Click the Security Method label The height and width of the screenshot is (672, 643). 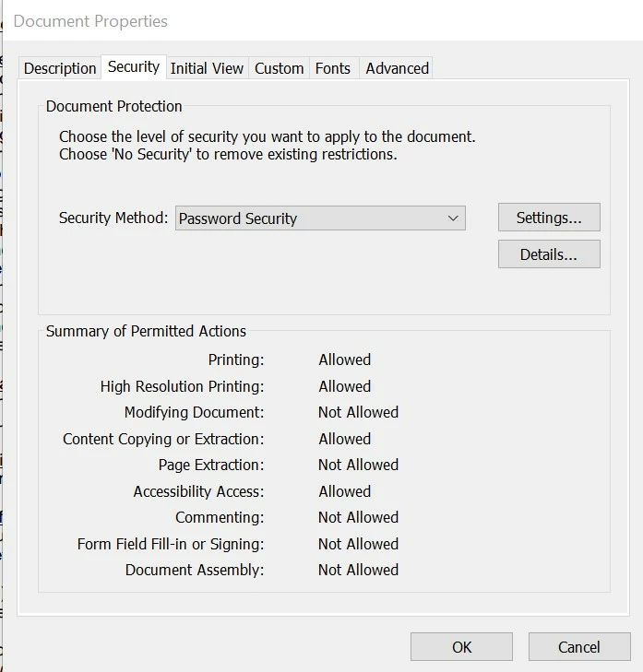[113, 218]
